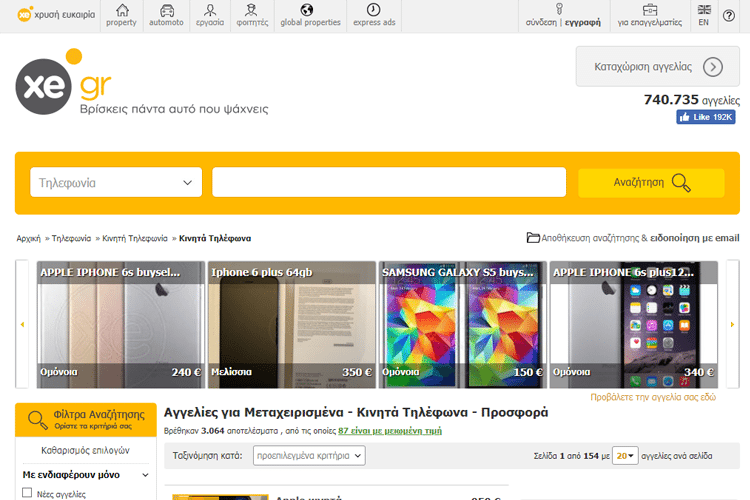Screen dimensions: 750x500
Task: Open the Ταξινόμηση κατά sorting dropdown
Action: tap(309, 456)
